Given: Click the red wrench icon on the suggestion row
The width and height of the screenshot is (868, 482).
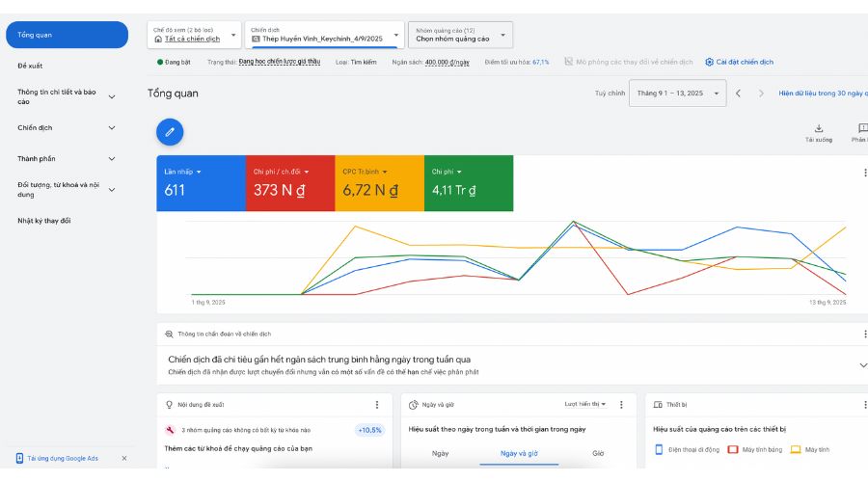Looking at the screenshot, I should coord(170,430).
